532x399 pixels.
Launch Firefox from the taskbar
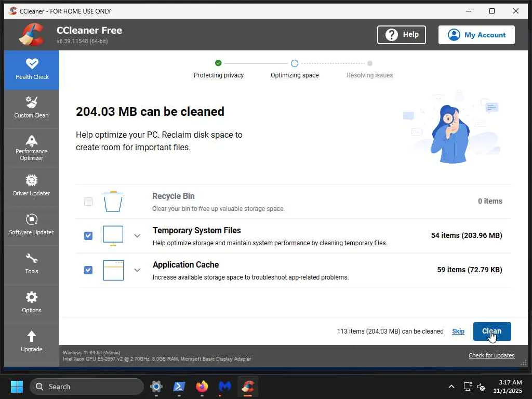pyautogui.click(x=202, y=387)
